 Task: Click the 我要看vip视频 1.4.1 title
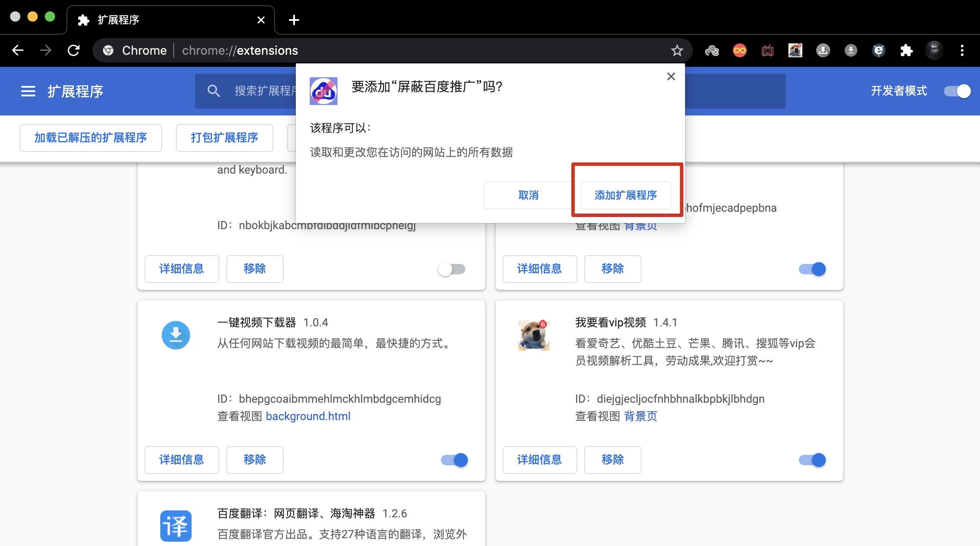point(626,322)
